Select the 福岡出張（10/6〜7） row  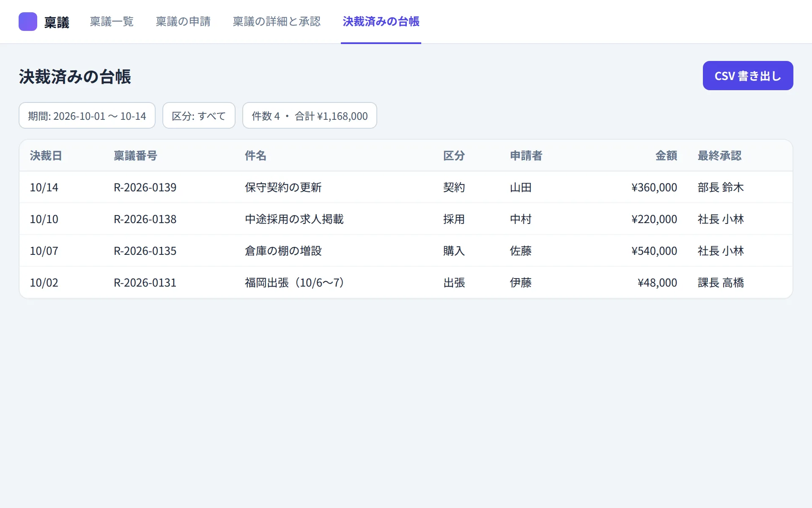[406, 282]
